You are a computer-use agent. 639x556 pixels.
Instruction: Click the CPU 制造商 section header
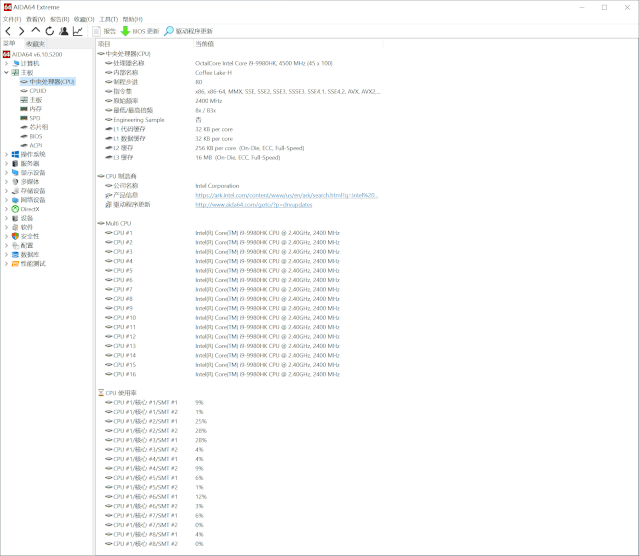pos(117,176)
